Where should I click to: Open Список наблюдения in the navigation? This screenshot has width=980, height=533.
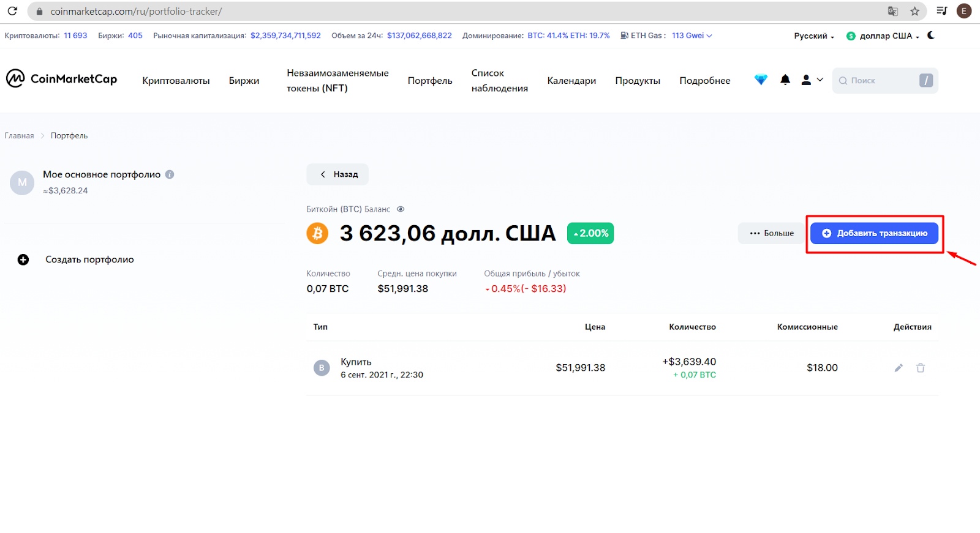click(x=500, y=80)
